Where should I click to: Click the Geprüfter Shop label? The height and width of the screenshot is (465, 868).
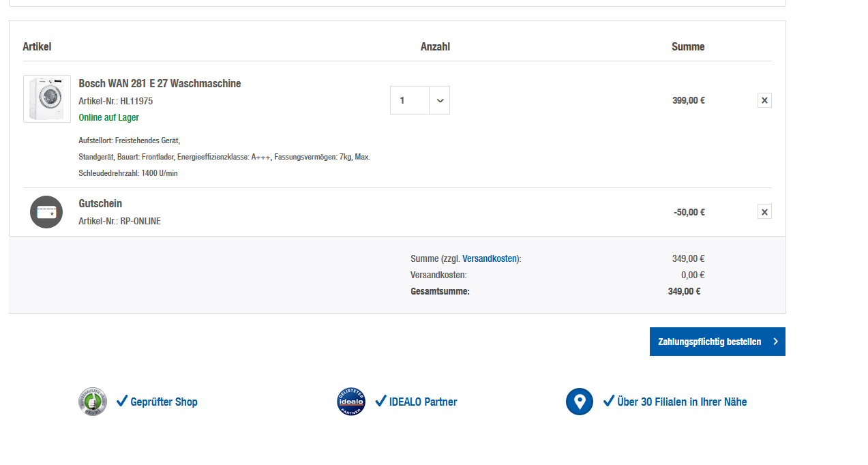pos(164,402)
